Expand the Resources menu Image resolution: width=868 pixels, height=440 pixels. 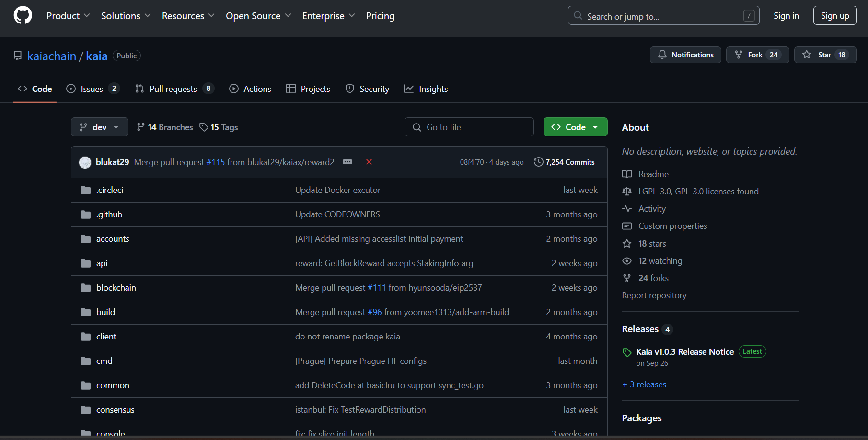[188, 16]
